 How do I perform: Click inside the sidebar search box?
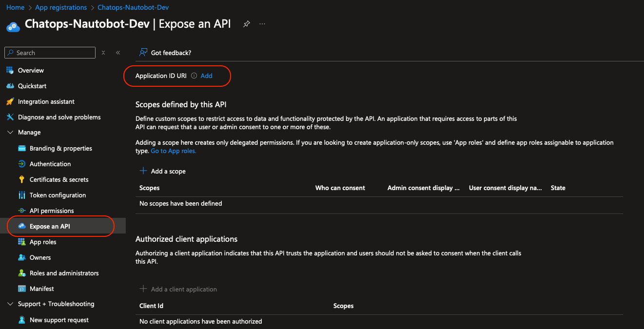[x=49, y=52]
